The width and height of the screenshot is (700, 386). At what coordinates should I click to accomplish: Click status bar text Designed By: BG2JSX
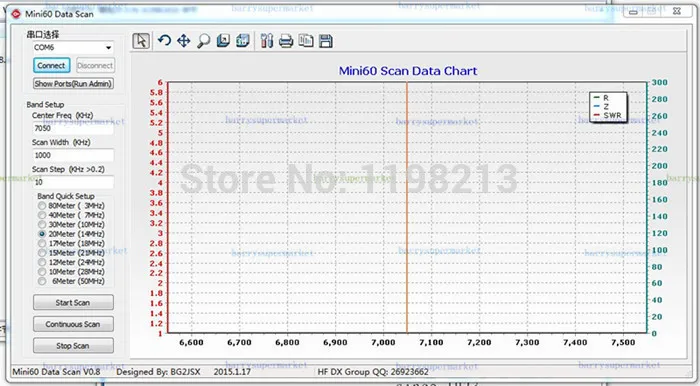coord(158,371)
